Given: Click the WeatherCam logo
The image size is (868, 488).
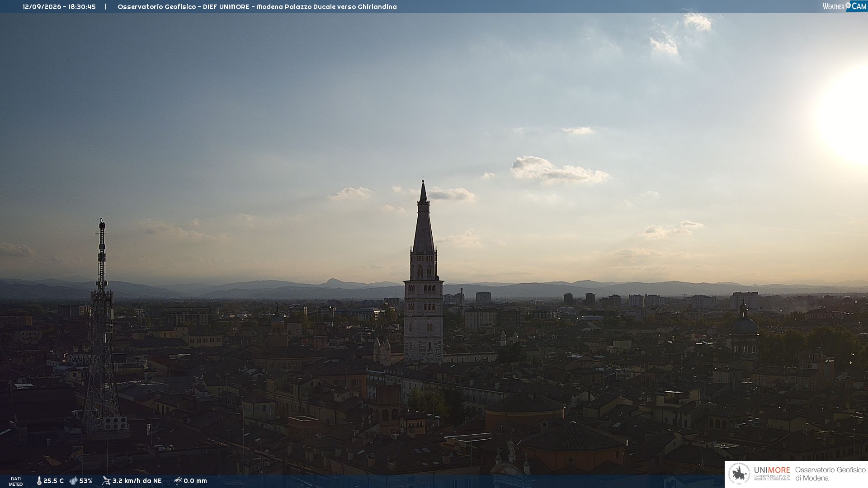Looking at the screenshot, I should pos(844,6).
